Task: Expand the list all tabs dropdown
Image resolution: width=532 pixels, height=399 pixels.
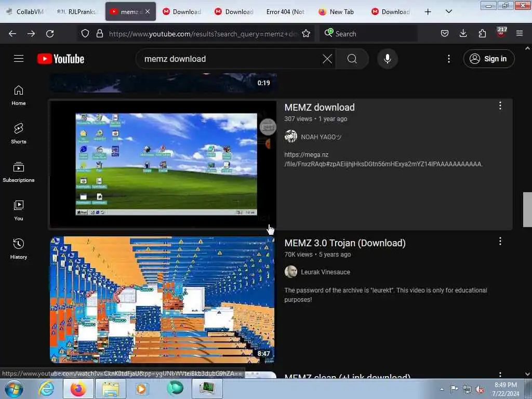Action: point(448,11)
